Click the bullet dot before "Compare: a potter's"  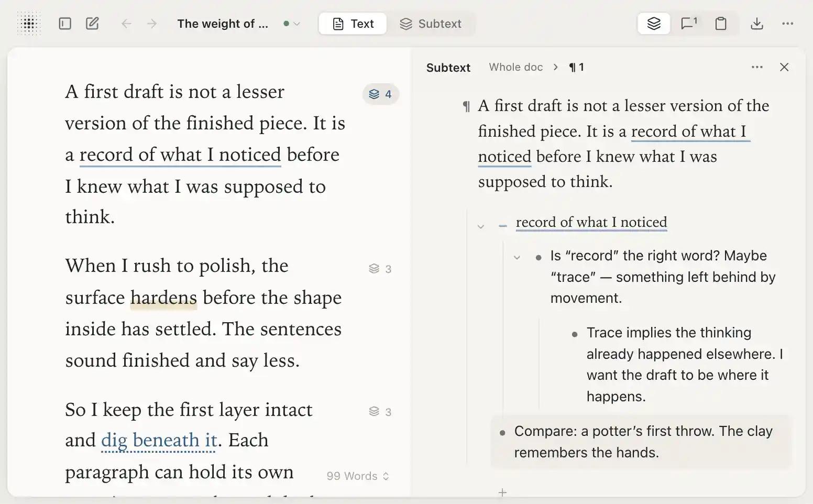pos(502,433)
